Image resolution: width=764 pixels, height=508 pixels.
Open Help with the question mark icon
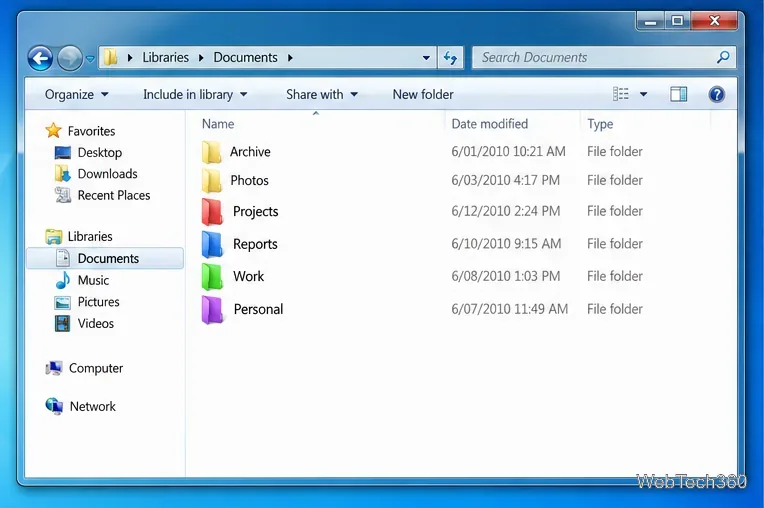pyautogui.click(x=716, y=94)
